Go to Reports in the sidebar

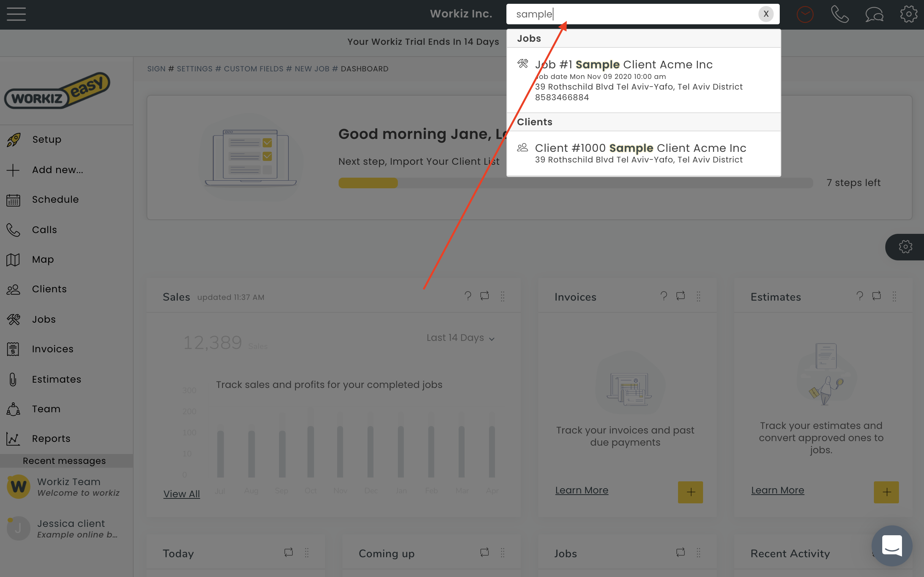pyautogui.click(x=51, y=438)
